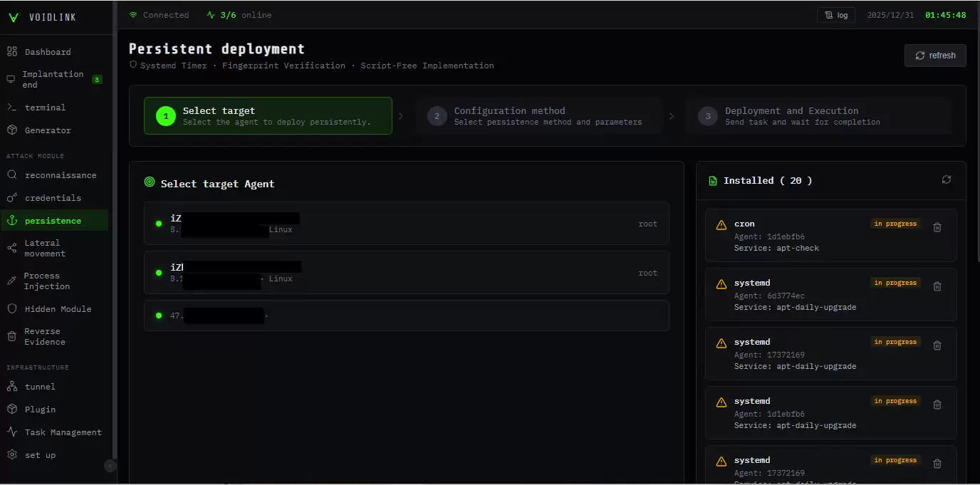Open the Dashboard icon in sidebar
The height and width of the screenshot is (485, 980).
(12, 52)
